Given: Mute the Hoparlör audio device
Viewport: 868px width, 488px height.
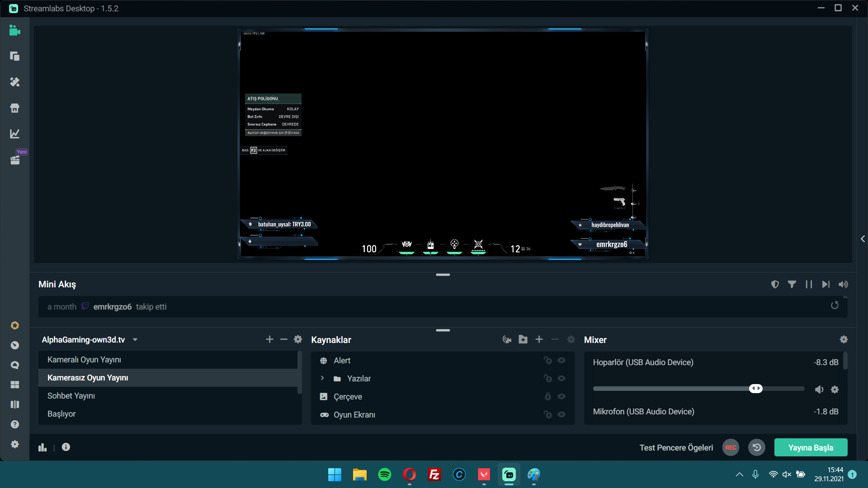Looking at the screenshot, I should tap(819, 389).
